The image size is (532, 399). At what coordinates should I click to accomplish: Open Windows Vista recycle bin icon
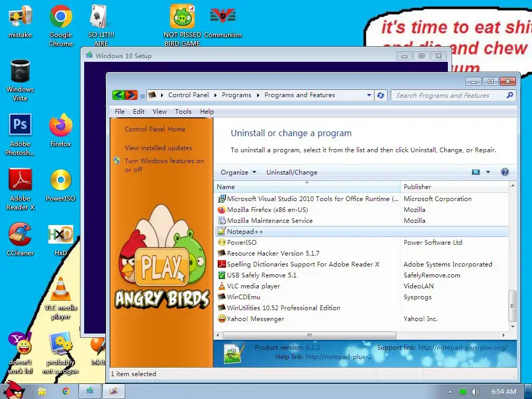[x=20, y=81]
